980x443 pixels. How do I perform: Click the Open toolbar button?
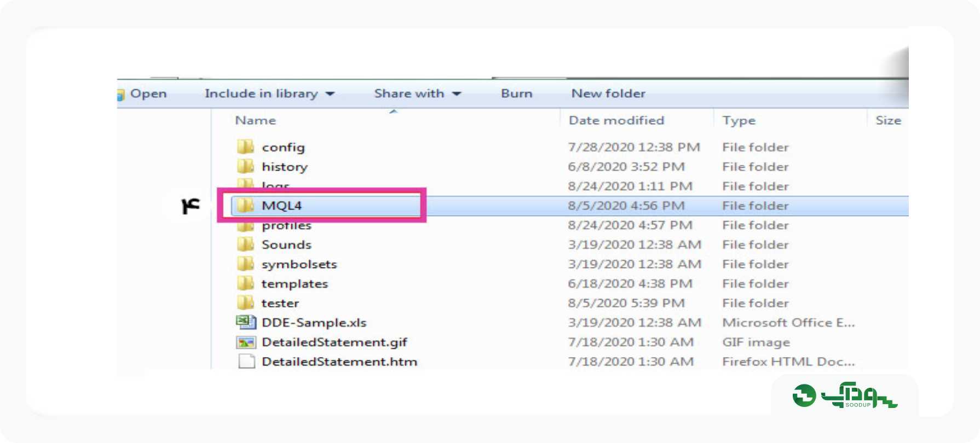click(x=142, y=94)
